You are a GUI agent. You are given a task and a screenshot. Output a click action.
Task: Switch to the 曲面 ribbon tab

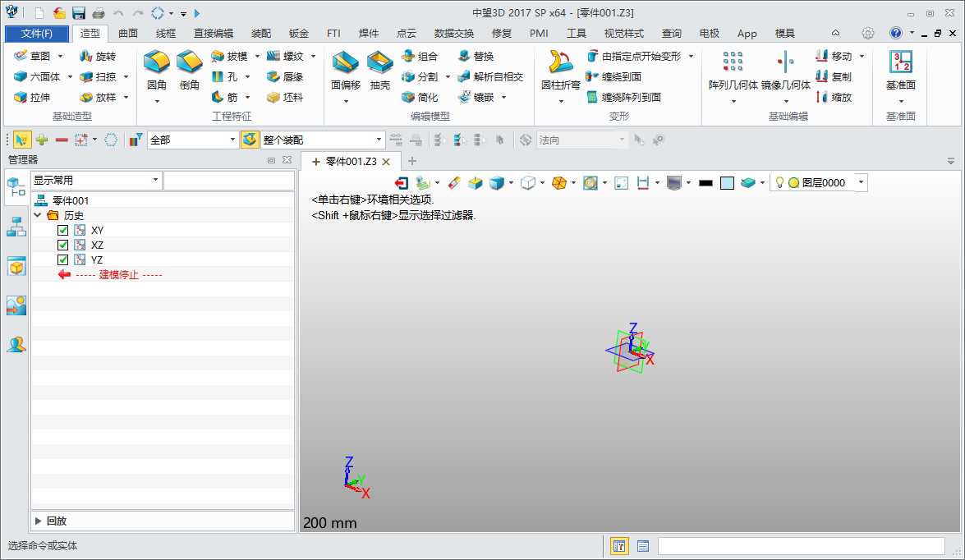128,33
